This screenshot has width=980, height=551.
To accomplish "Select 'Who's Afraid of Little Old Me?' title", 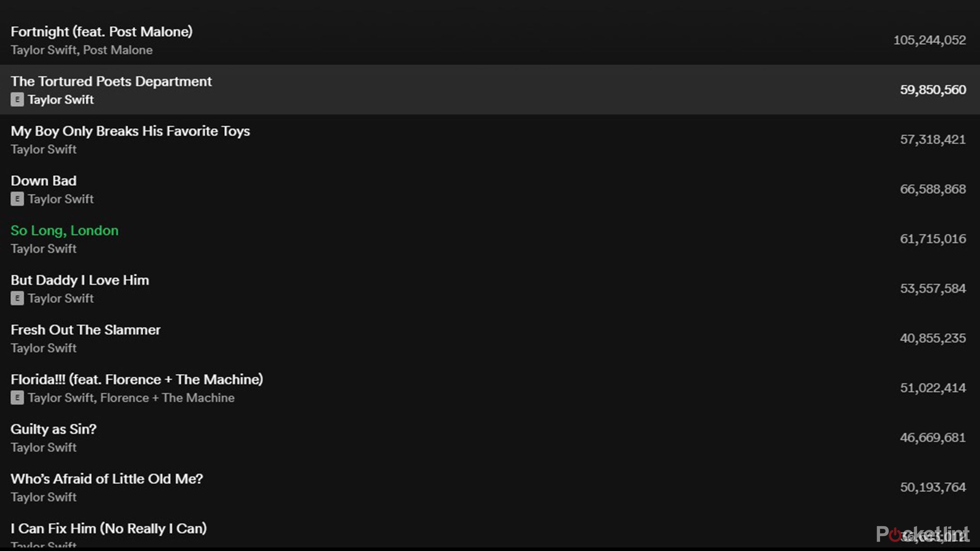I will click(x=107, y=479).
